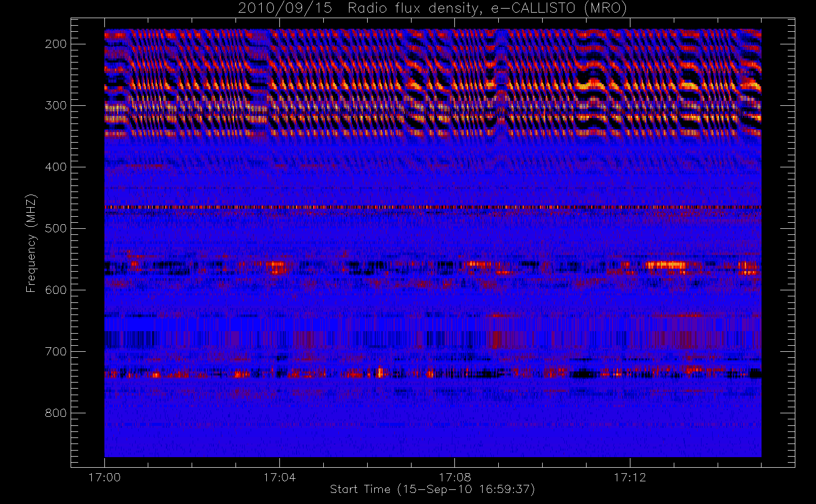Image resolution: width=816 pixels, height=504 pixels.
Task: Click the 17:04 time tick label
Action: (x=279, y=477)
